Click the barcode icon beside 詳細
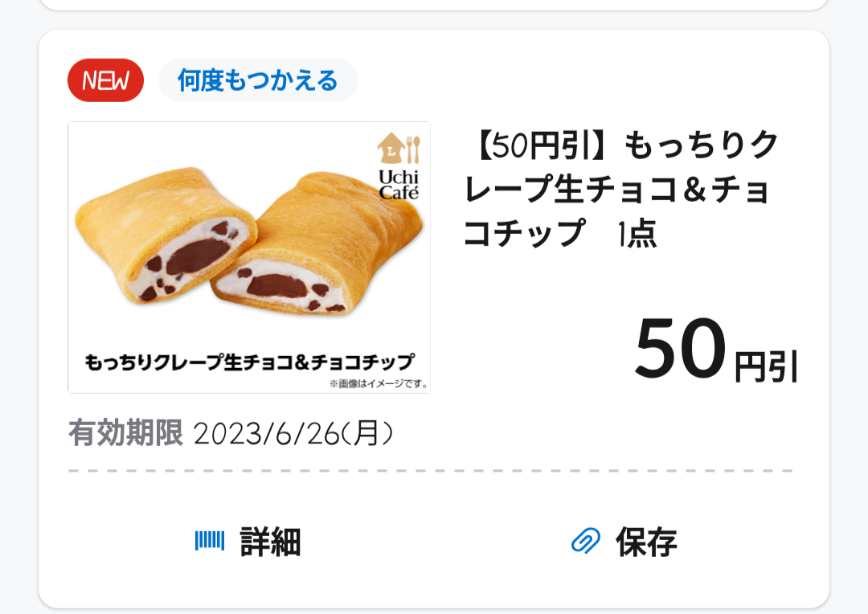 click(210, 541)
